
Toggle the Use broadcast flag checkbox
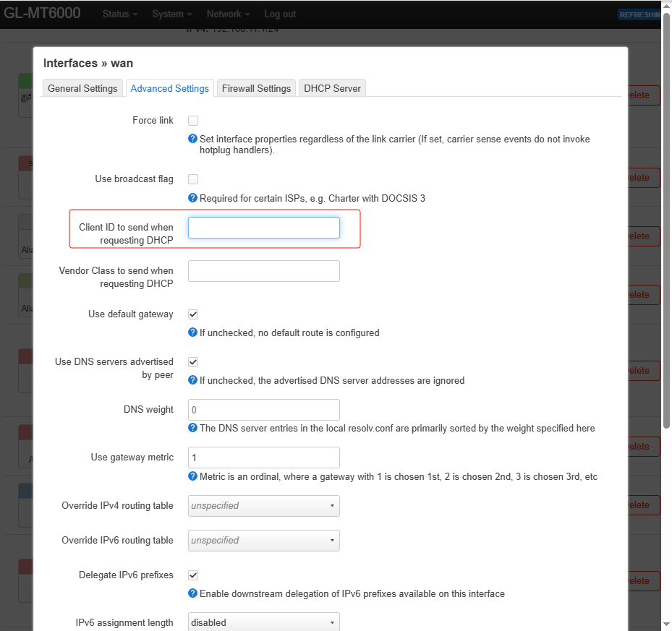click(193, 179)
